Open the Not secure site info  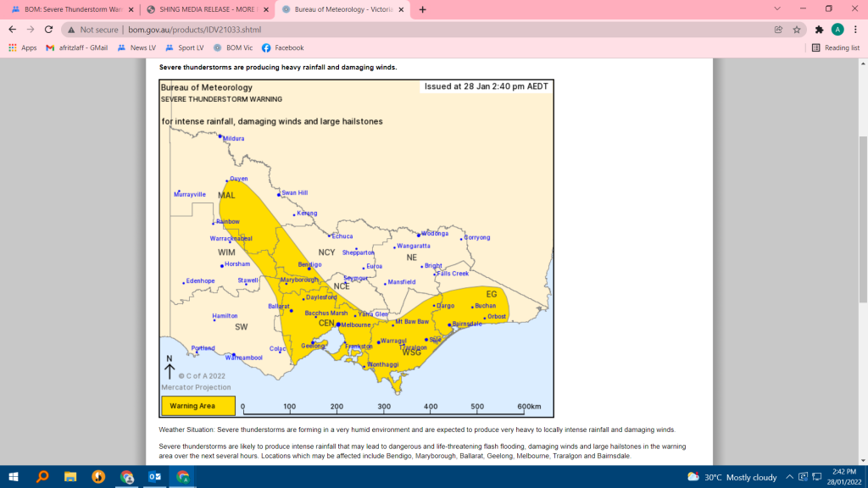point(93,30)
